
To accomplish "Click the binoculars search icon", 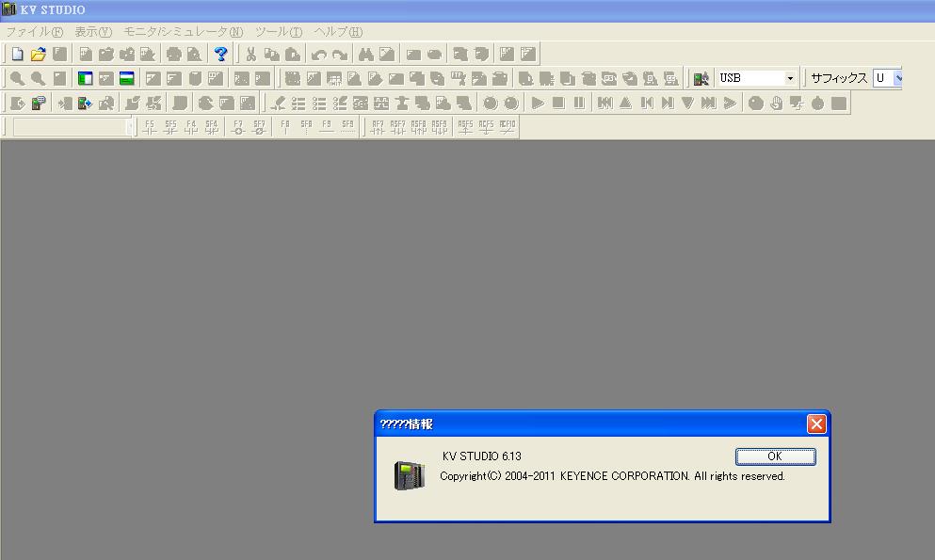I will pos(366,55).
